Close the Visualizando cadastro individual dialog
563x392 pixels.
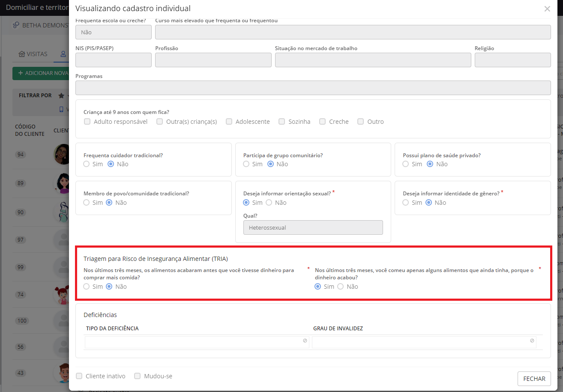547,9
